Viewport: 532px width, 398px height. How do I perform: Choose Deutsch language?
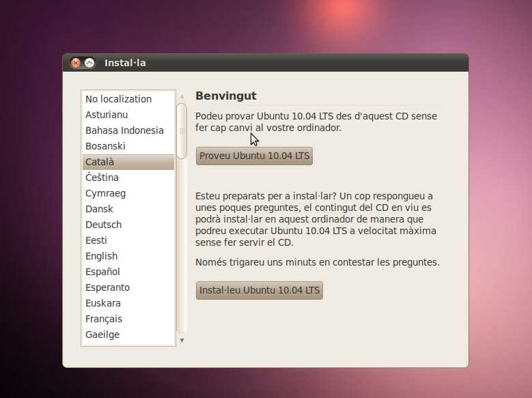pyautogui.click(x=128, y=225)
